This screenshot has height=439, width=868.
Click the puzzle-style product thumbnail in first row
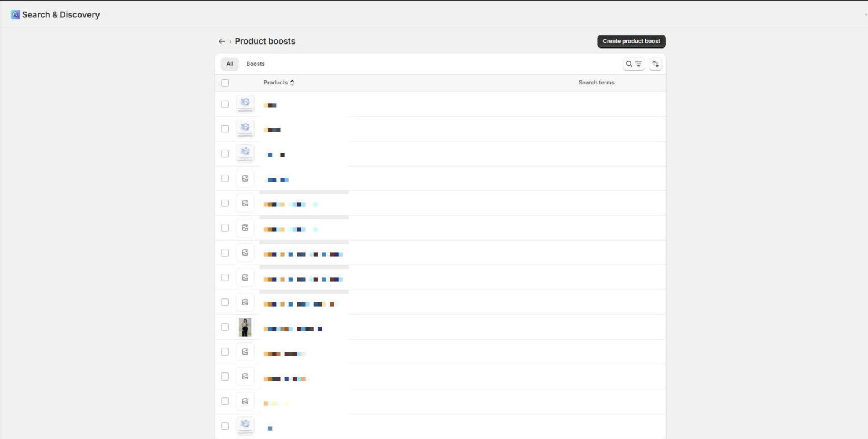tap(245, 104)
